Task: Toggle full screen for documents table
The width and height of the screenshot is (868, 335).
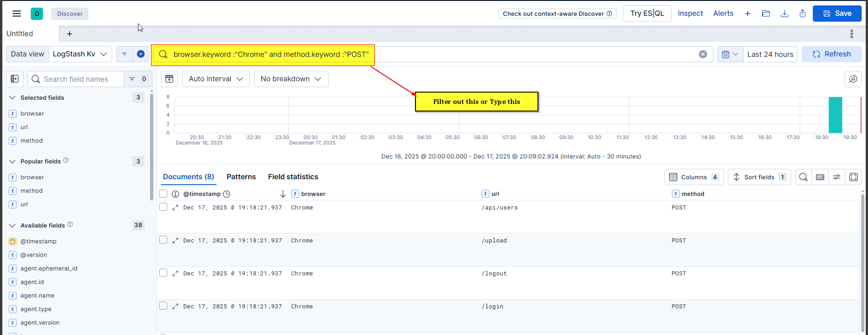Action: pyautogui.click(x=853, y=177)
